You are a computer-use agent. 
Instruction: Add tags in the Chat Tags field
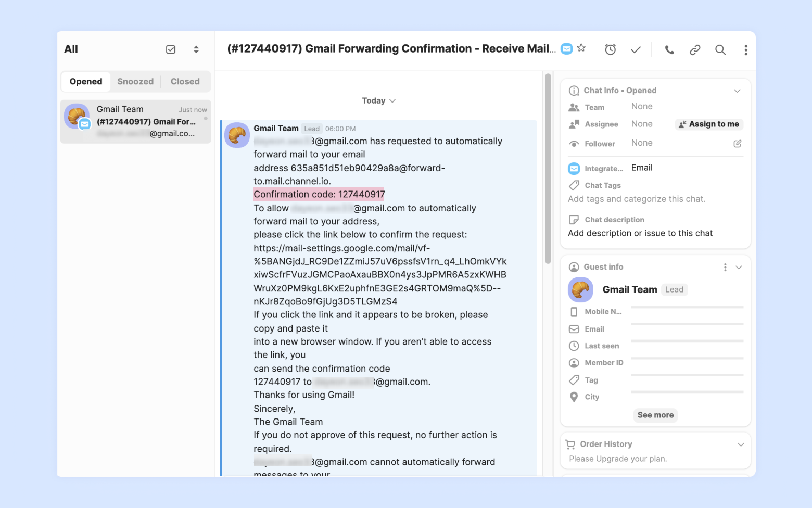(x=637, y=199)
